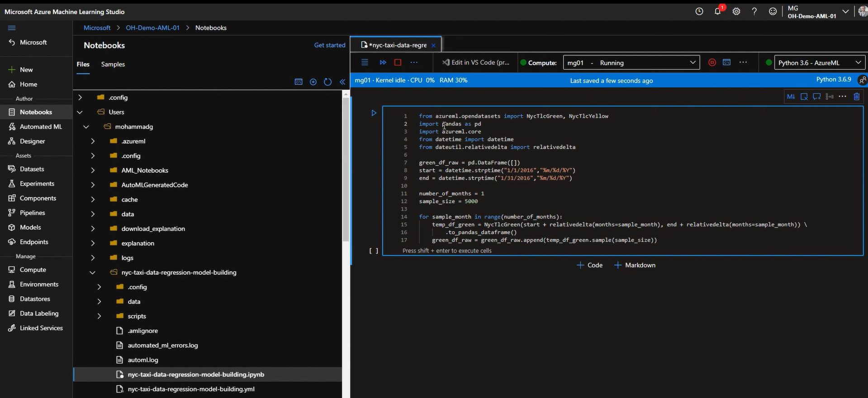This screenshot has width=868, height=398.
Task: Expand the scripts folder
Action: click(99, 316)
